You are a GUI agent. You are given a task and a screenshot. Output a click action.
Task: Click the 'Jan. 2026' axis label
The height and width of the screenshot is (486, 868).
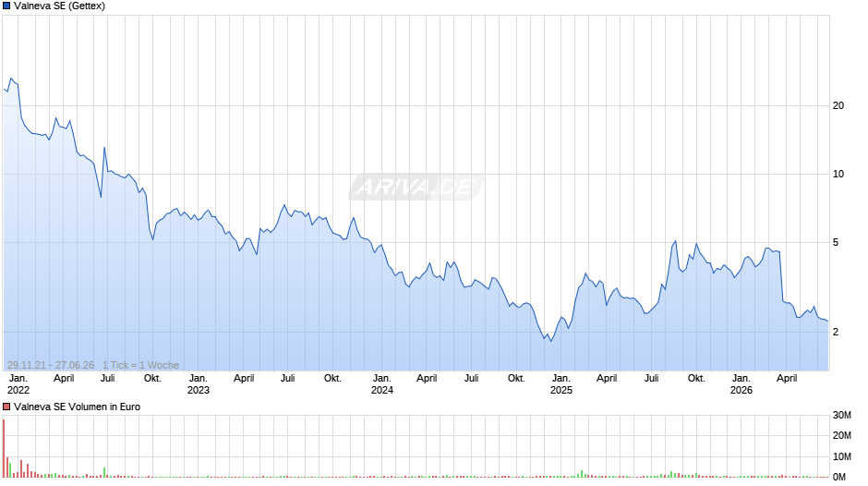click(741, 384)
